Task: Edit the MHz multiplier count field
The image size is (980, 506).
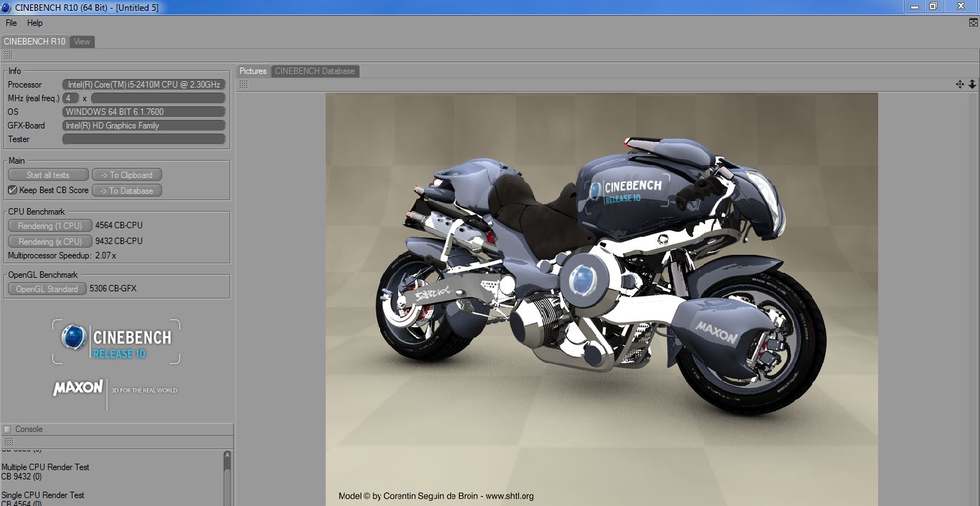Action: tap(71, 98)
